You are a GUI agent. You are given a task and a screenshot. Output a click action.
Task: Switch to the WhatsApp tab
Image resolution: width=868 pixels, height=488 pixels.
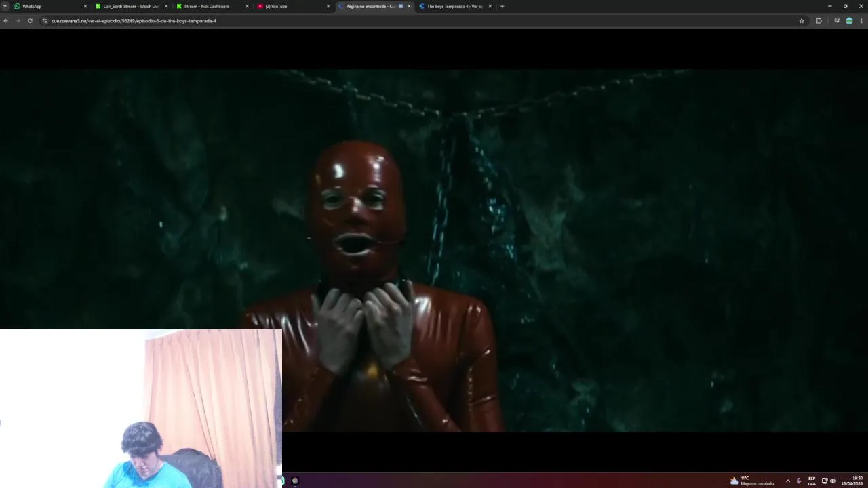point(51,6)
